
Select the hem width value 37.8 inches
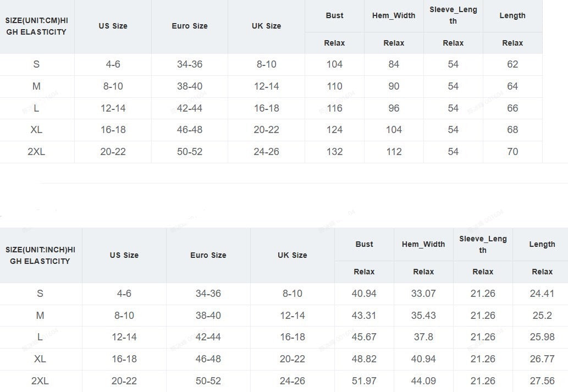[423, 337]
